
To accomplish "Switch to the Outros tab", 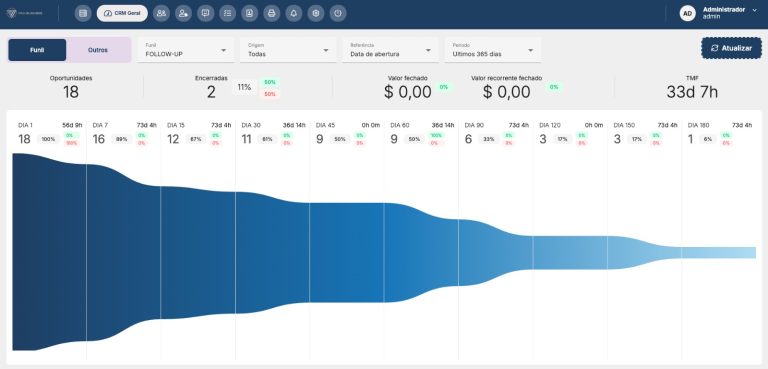I will click(x=98, y=50).
